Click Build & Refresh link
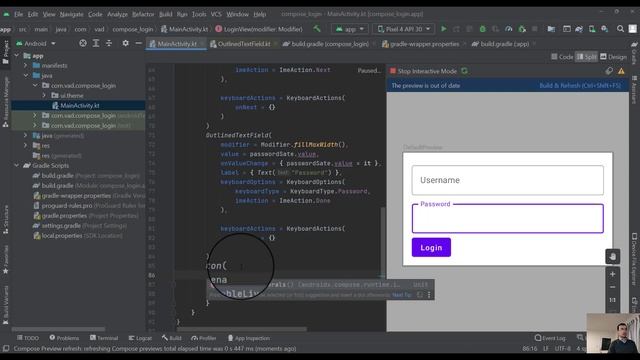640x360 pixels. click(x=580, y=85)
